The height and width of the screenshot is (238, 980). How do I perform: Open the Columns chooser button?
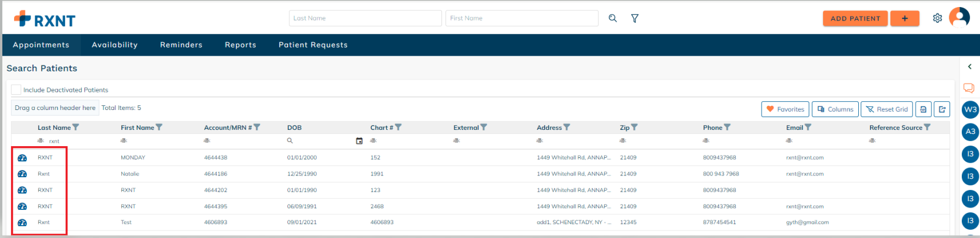[835, 109]
